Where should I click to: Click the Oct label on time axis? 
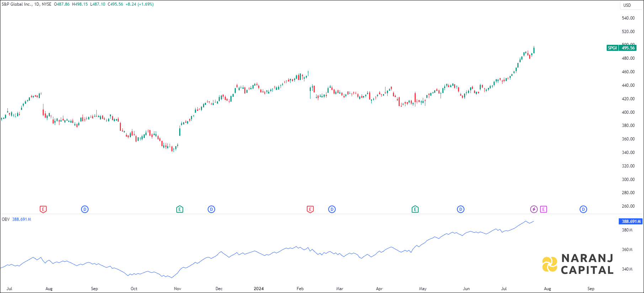pos(134,289)
